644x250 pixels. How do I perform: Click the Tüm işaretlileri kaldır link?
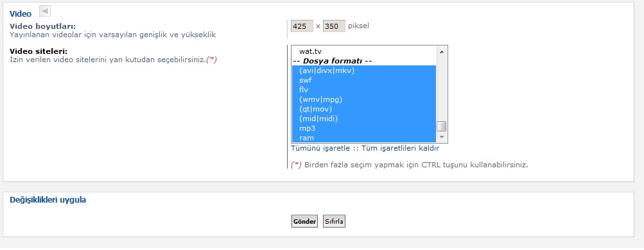401,148
